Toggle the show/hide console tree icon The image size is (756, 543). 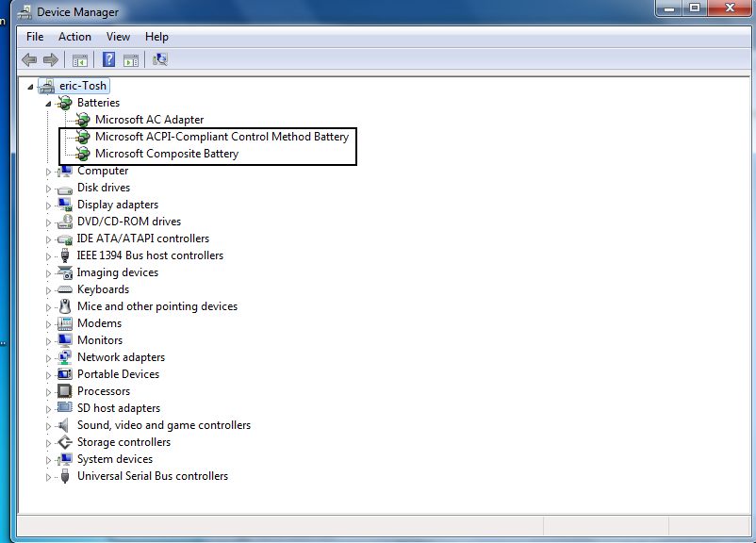pyautogui.click(x=80, y=60)
